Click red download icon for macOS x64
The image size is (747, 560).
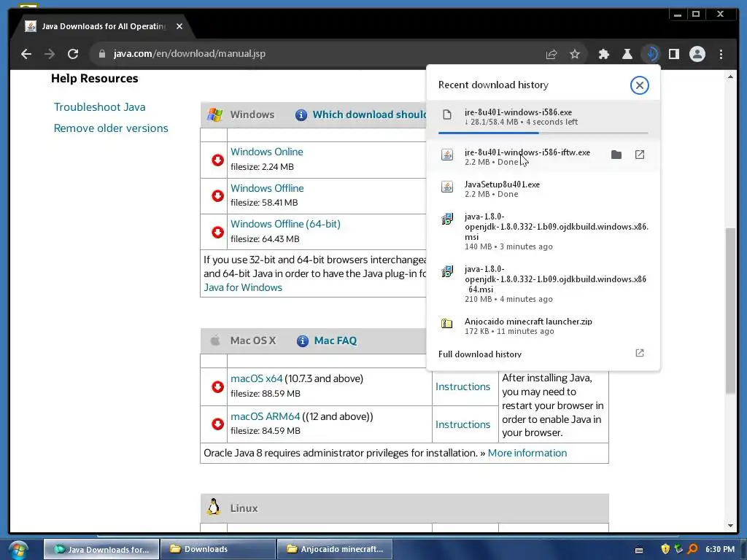click(217, 386)
